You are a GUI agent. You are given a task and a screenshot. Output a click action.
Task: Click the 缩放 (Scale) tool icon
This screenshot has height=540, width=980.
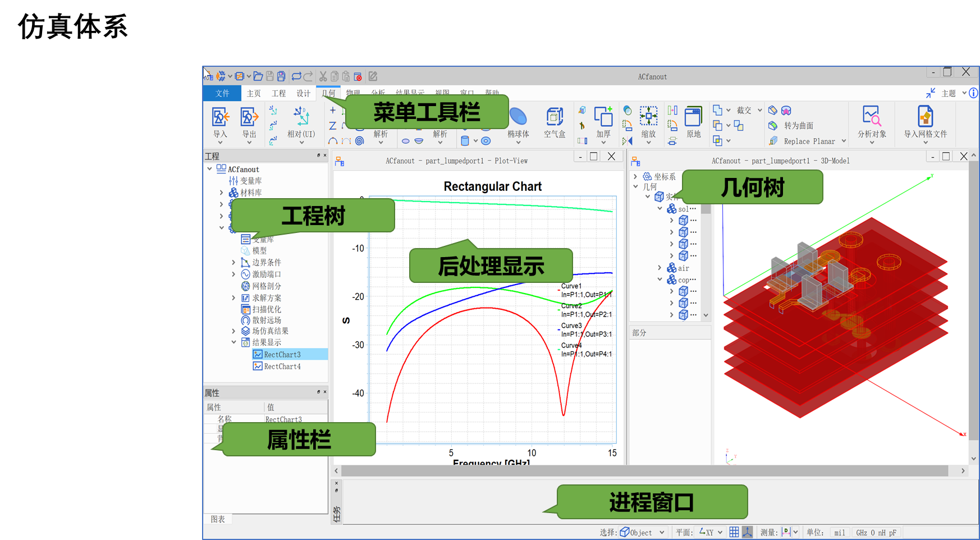[x=648, y=117]
